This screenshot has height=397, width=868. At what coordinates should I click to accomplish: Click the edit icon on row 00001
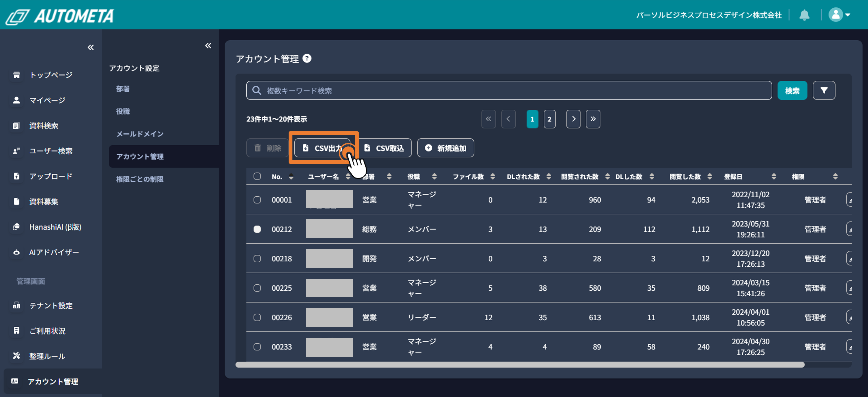849,200
